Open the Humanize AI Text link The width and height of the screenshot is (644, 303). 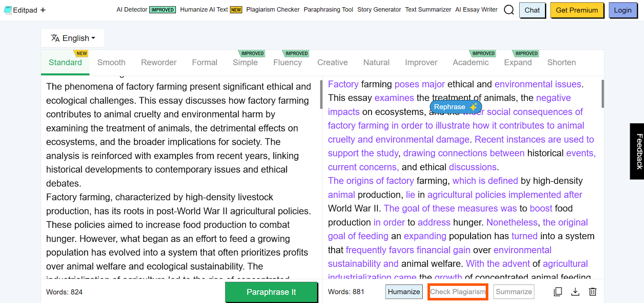[x=204, y=10]
